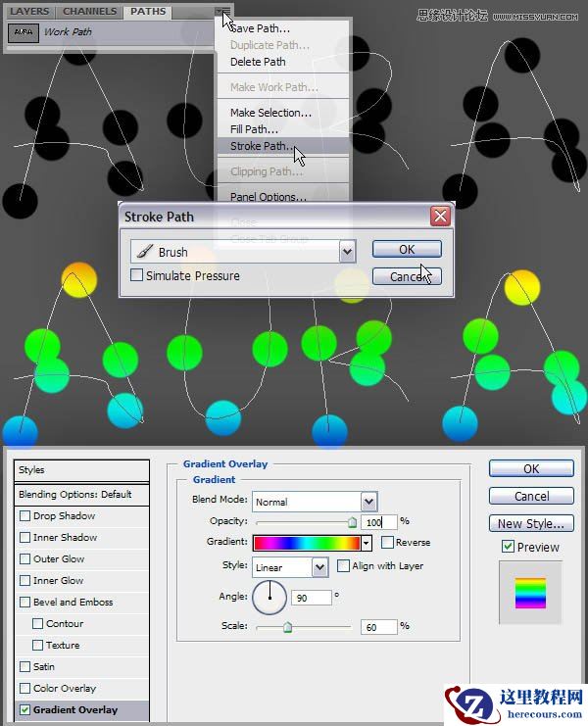This screenshot has width=588, height=726.
Task: Click the rainbow style preview thumbnail
Action: pos(530,593)
